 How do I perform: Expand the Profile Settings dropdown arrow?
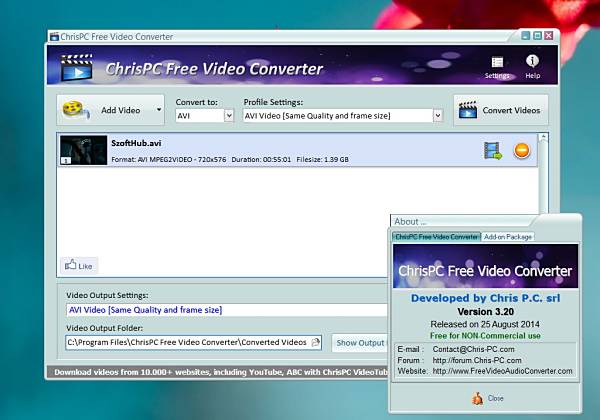438,116
